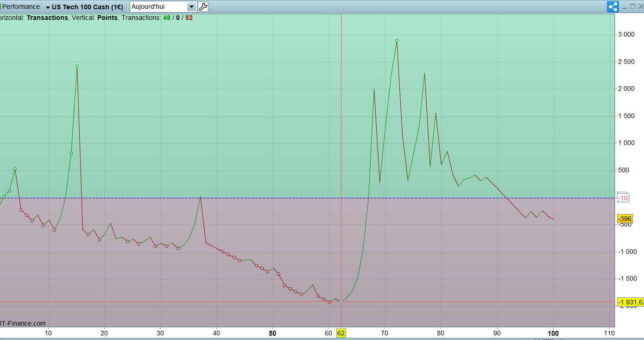
Task: Click the 3 000 vertical axis label
Action: (x=626, y=35)
